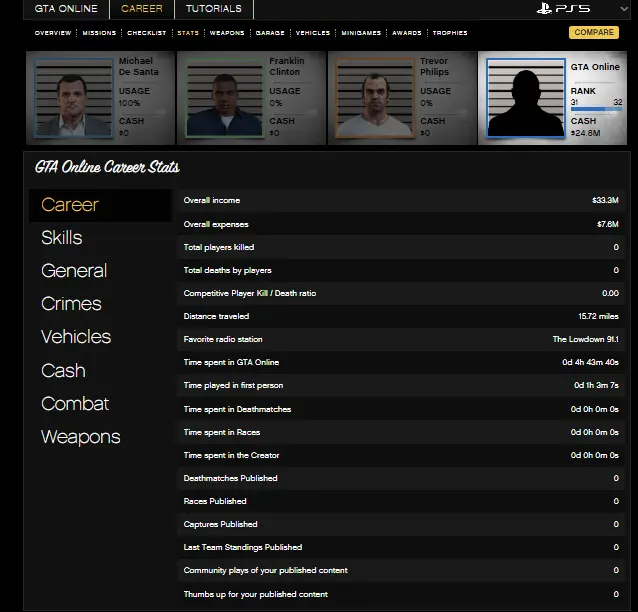
Task: Navigate to Weapons in top sub navigation
Action: (x=227, y=33)
